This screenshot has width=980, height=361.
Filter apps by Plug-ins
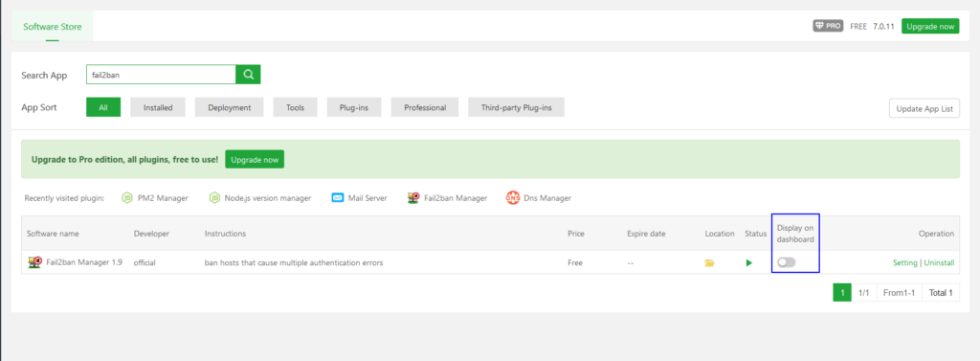click(x=354, y=107)
